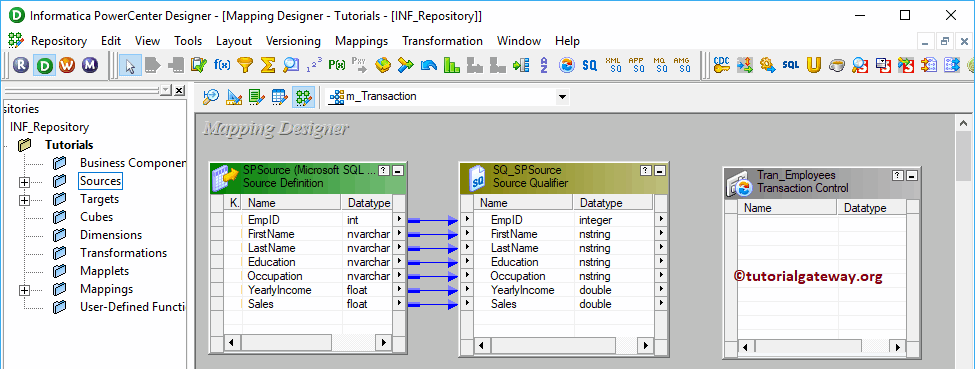Open the m_Transaction mapping dropdown
This screenshot has height=369, width=975.
click(562, 96)
